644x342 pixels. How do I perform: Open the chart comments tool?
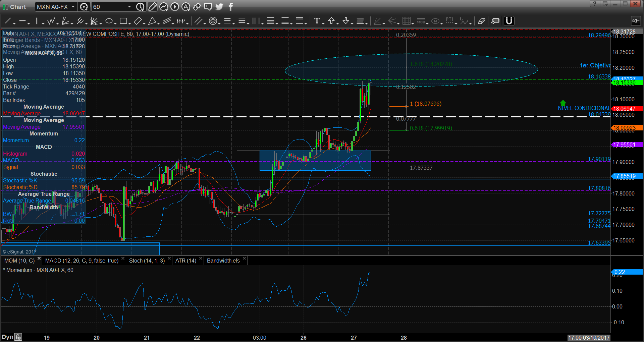point(495,21)
